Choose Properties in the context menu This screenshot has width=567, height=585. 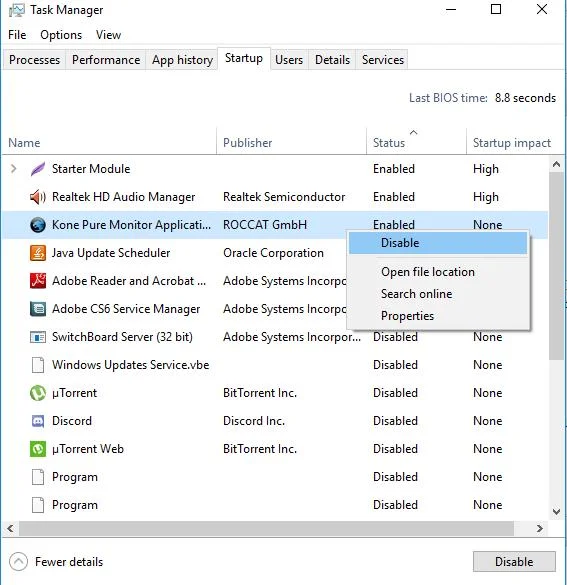(438, 316)
